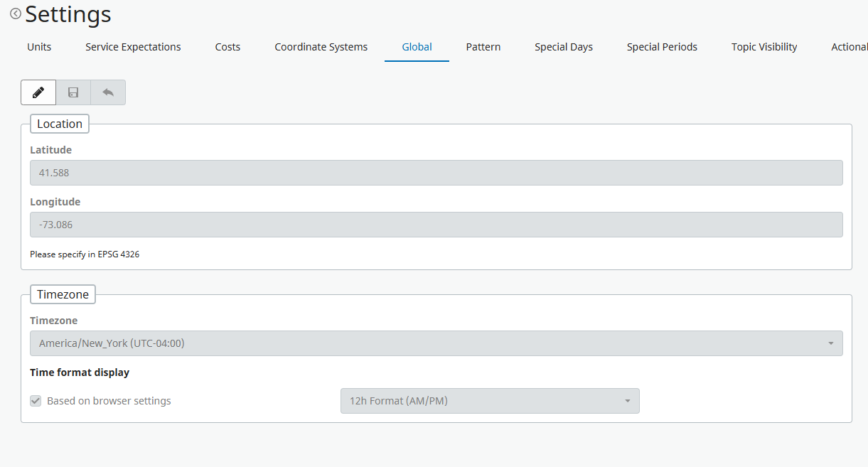This screenshot has width=868, height=467.
Task: Select the Global tab
Action: 417,47
